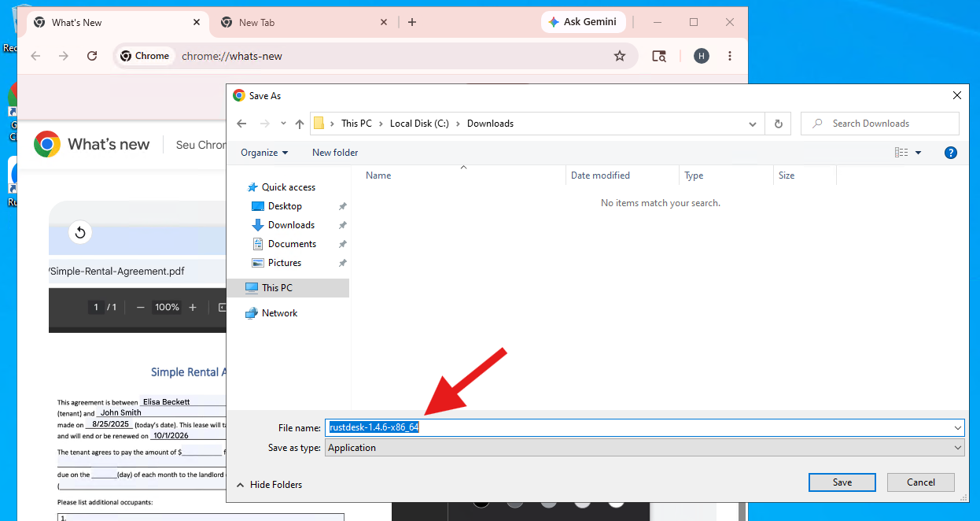This screenshot has width=980, height=521.
Task: Bookmark this page with star icon
Action: (620, 56)
